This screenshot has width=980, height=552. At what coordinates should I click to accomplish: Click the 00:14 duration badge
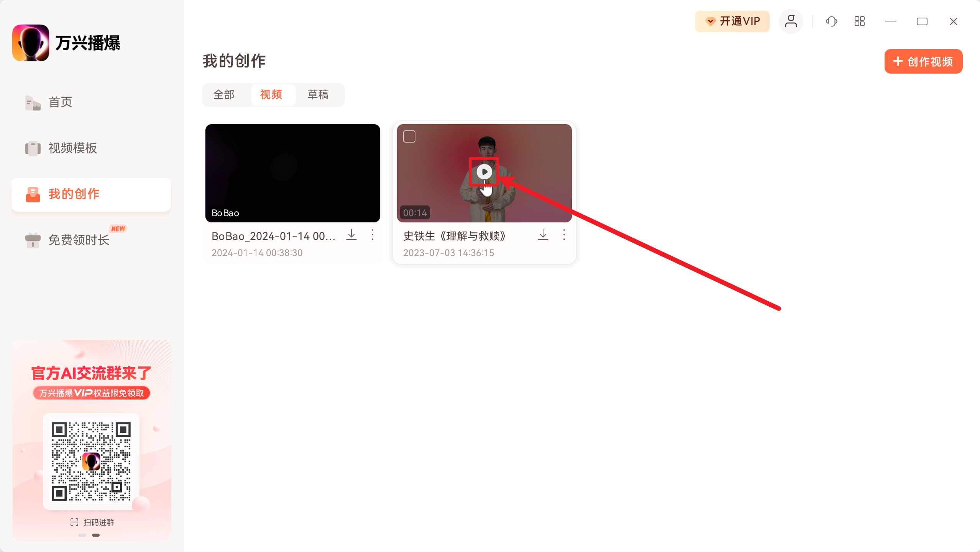click(x=415, y=213)
